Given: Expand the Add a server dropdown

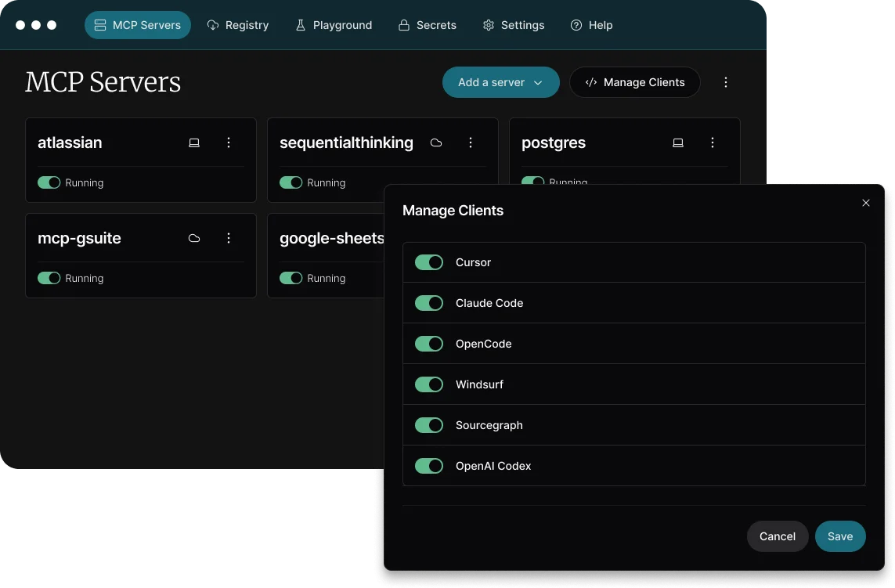Looking at the screenshot, I should (x=500, y=82).
